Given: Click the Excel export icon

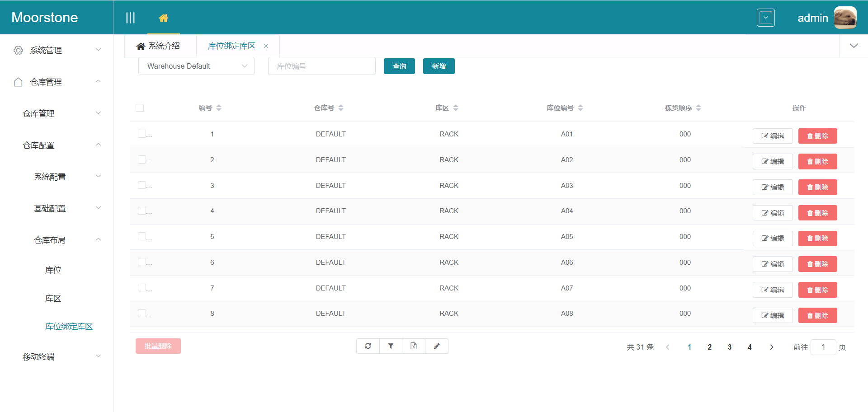Looking at the screenshot, I should coord(414,346).
